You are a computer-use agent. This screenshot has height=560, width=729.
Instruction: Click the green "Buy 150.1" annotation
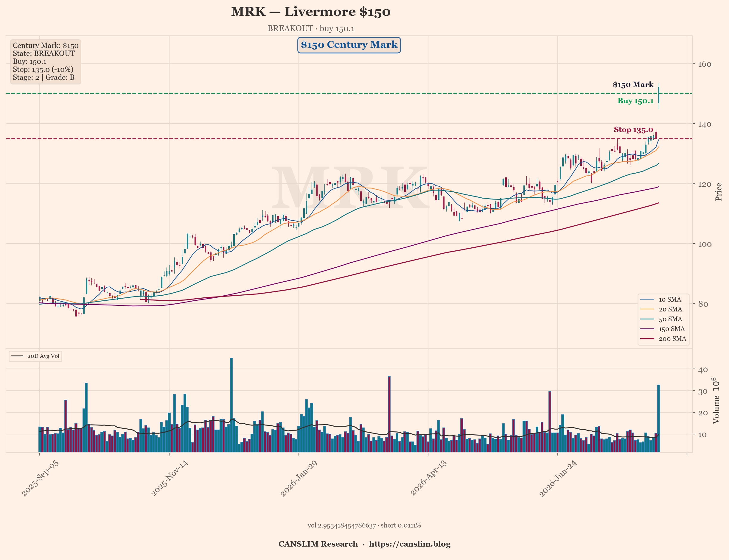(635, 101)
